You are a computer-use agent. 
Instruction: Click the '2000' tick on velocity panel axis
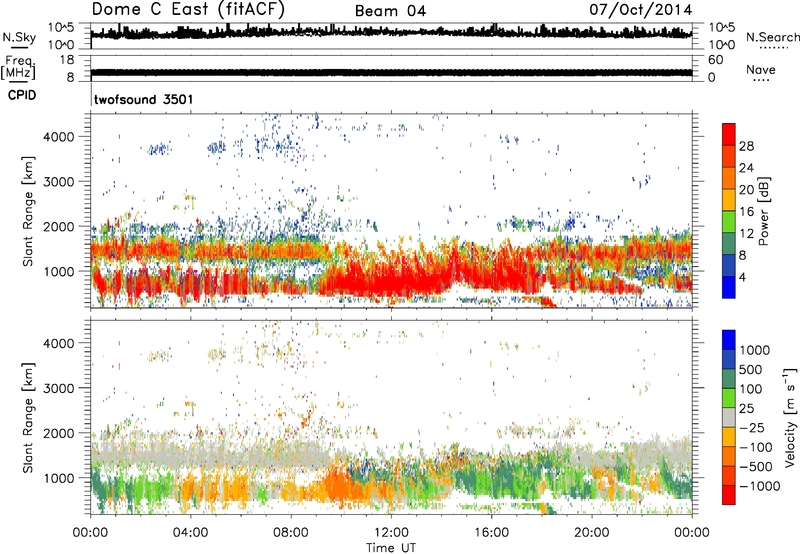pyautogui.click(x=59, y=433)
